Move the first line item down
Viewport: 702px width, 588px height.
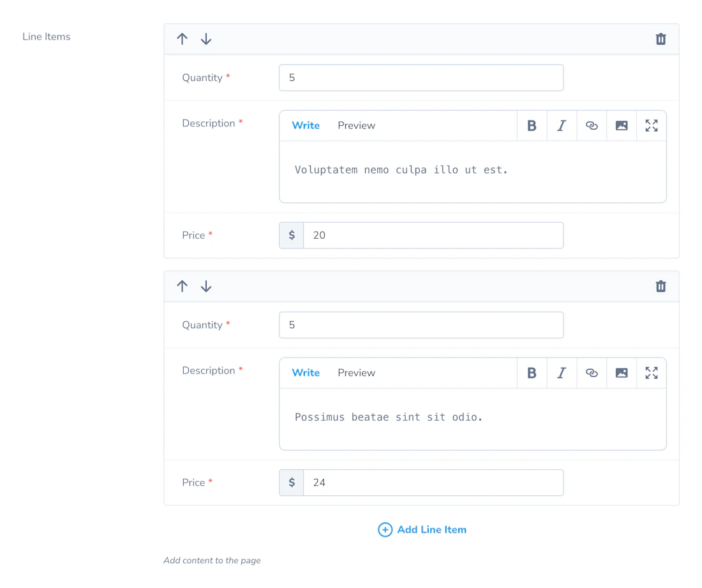[x=206, y=39]
